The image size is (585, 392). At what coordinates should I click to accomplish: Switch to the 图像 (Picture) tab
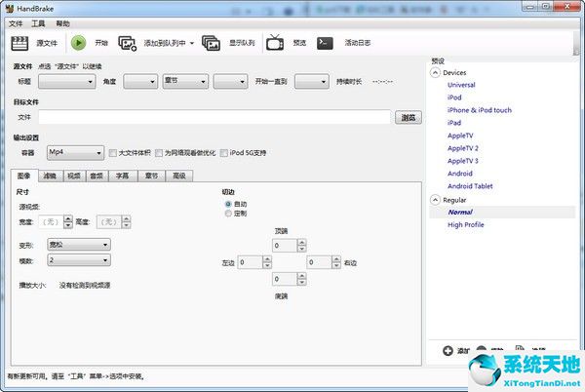[x=24, y=176]
